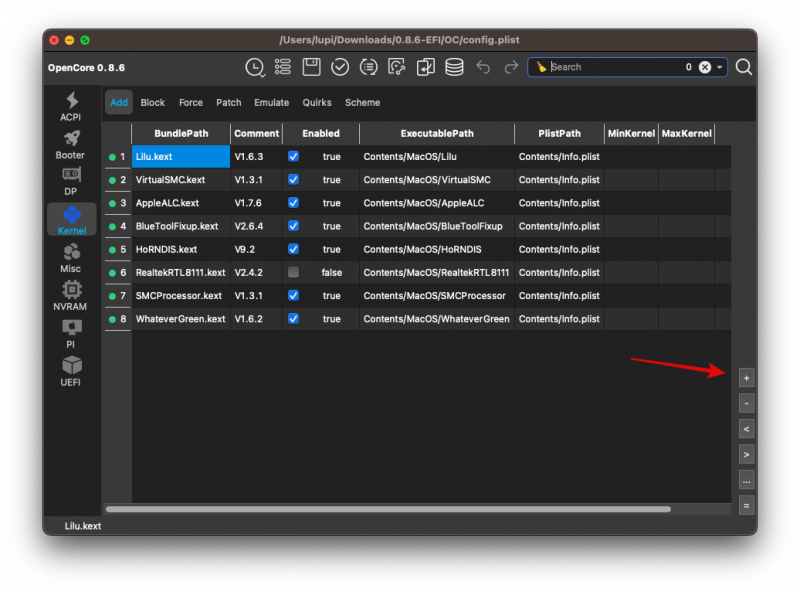800x592 pixels.
Task: Expand the search field dropdown arrow
Action: pos(720,67)
